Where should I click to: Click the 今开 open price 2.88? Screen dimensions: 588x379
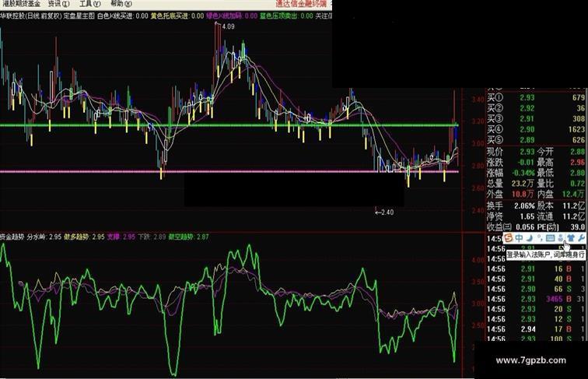[577, 152]
